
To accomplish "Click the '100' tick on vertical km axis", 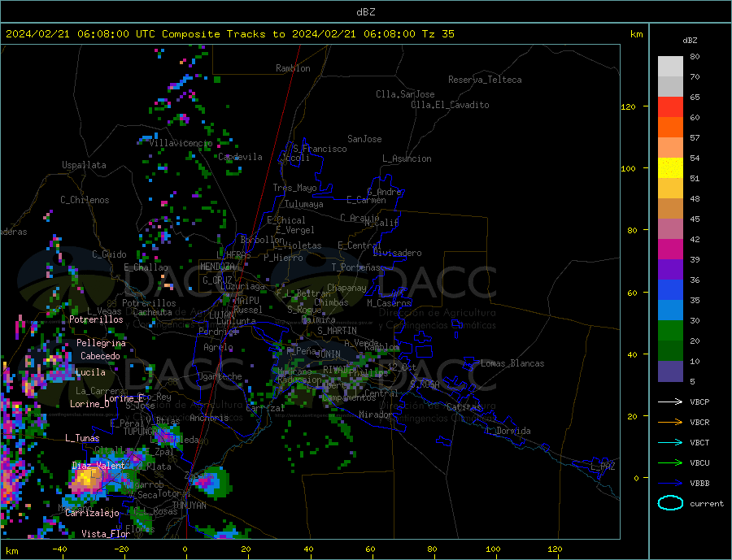I will coord(628,168).
